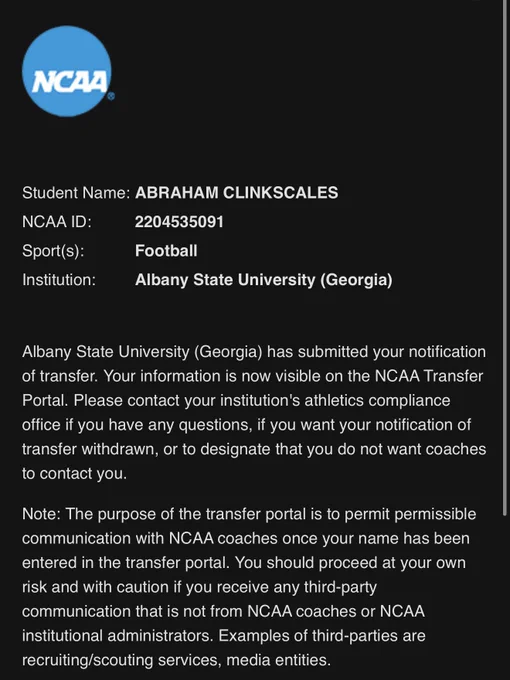Click the line starting entered in the transfer portal
Viewport: 510px width, 680px height.
click(244, 562)
